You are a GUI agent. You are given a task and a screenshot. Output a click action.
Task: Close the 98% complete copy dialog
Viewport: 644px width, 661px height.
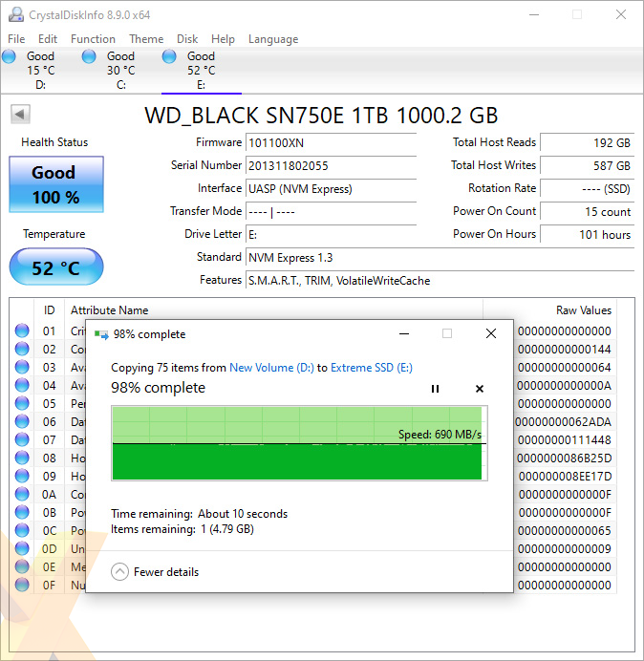pos(491,334)
